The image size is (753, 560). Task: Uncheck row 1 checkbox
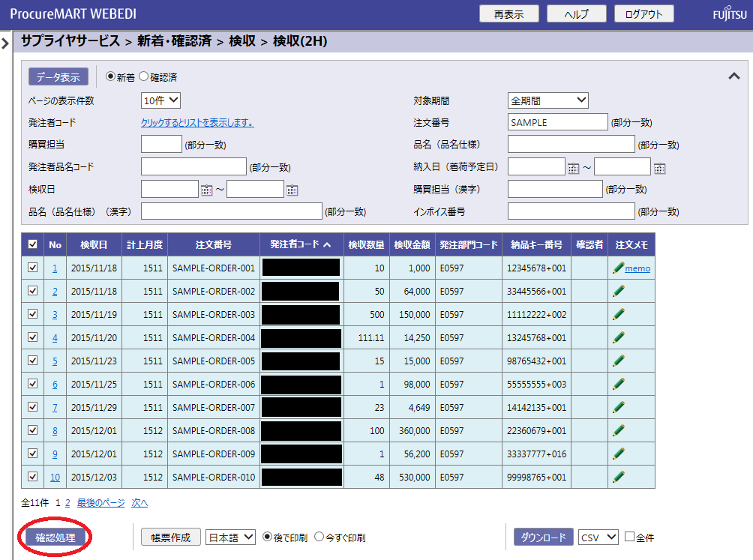[x=33, y=268]
